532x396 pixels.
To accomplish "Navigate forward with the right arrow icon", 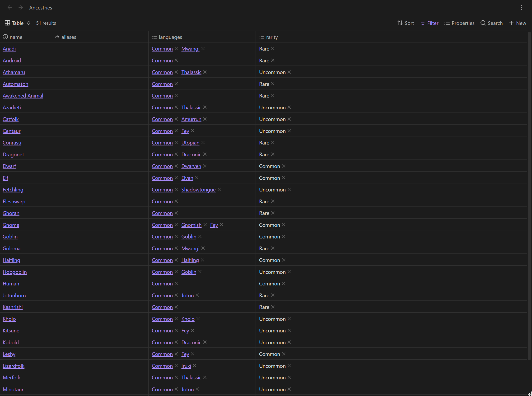I will pyautogui.click(x=21, y=8).
